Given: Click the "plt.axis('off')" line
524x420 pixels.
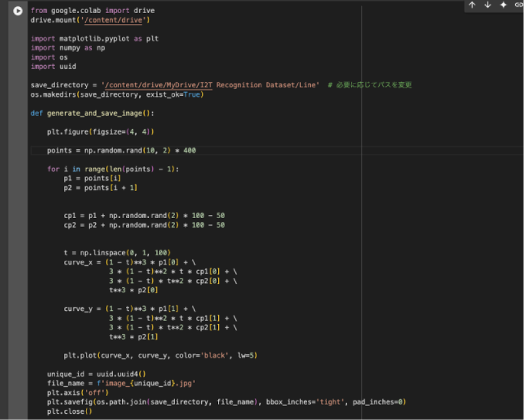Looking at the screenshot, I should (78, 392).
